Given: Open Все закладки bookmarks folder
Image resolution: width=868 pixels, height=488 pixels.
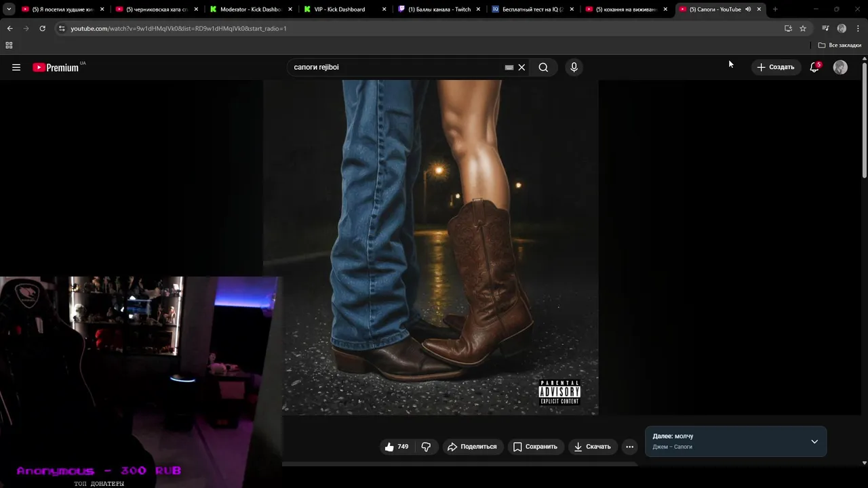Looking at the screenshot, I should (x=840, y=45).
